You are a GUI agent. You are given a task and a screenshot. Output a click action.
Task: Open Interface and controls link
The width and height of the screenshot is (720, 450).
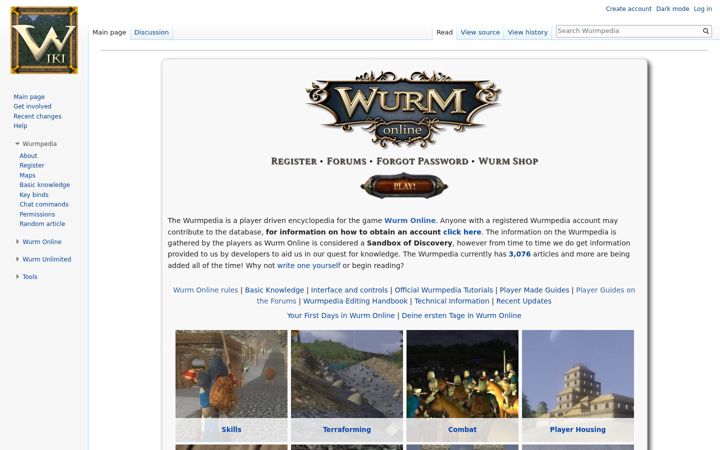point(349,290)
